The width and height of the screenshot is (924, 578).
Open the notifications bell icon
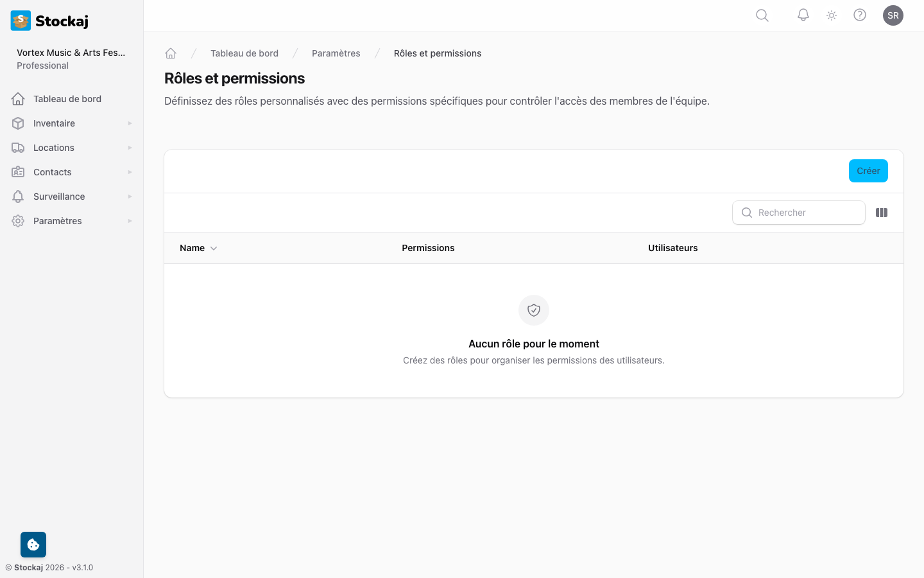pos(803,15)
